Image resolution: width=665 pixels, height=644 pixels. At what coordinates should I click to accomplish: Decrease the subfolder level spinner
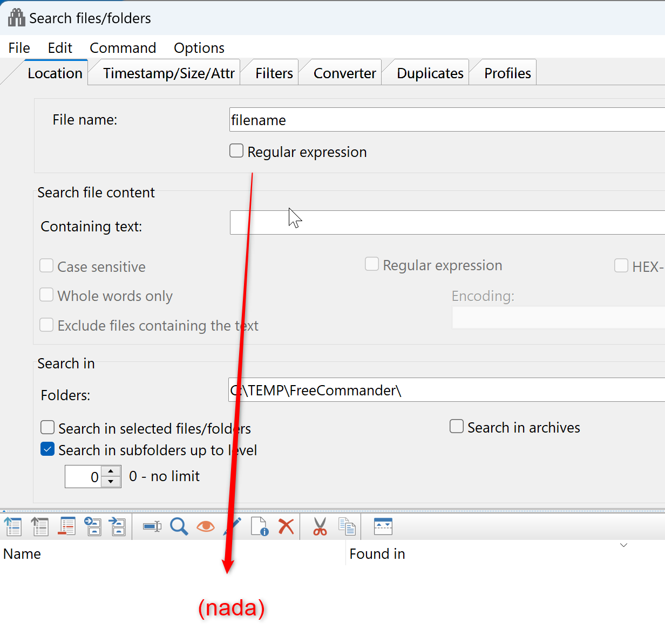point(111,482)
